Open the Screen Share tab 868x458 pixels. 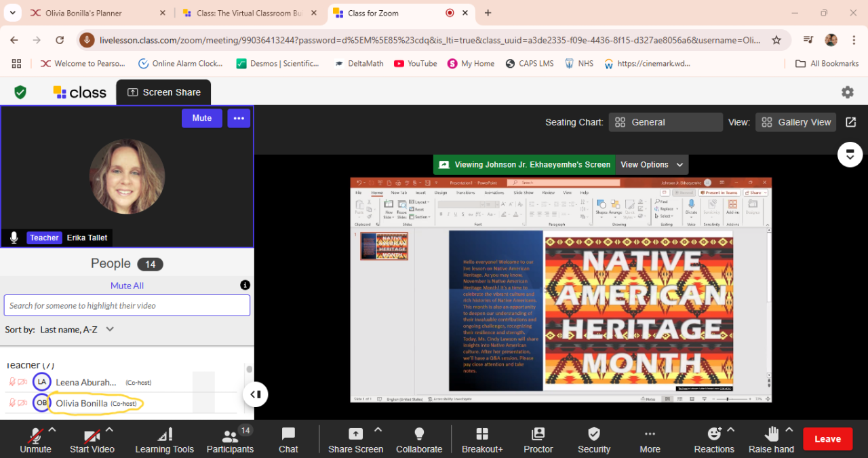tap(163, 92)
